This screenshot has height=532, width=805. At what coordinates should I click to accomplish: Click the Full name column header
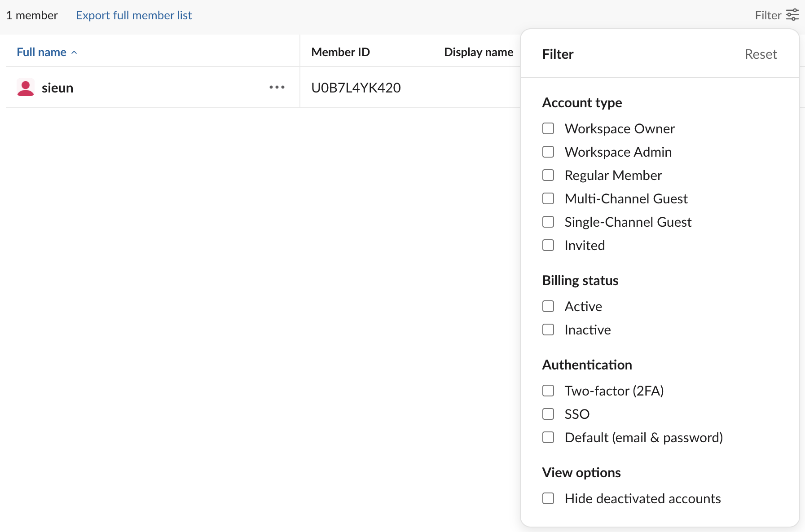pyautogui.click(x=41, y=52)
